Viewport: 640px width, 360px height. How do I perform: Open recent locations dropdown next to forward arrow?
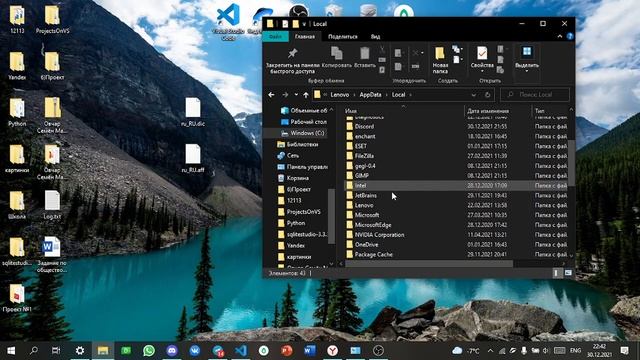point(296,95)
